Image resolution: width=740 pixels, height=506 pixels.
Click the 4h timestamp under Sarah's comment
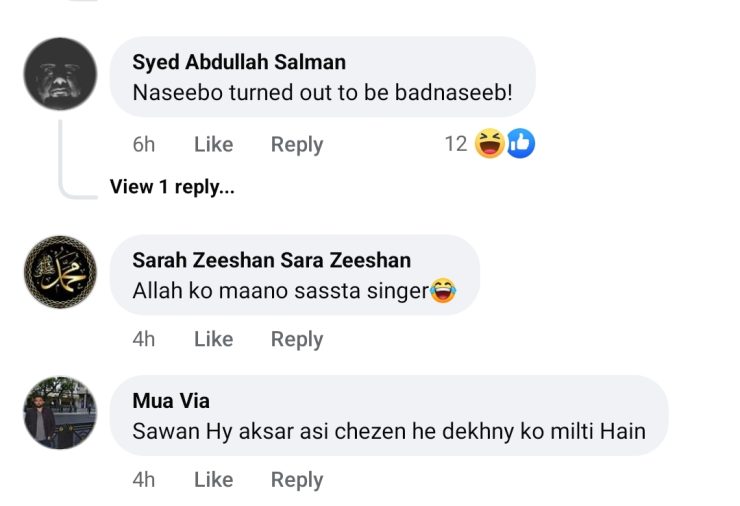point(144,339)
